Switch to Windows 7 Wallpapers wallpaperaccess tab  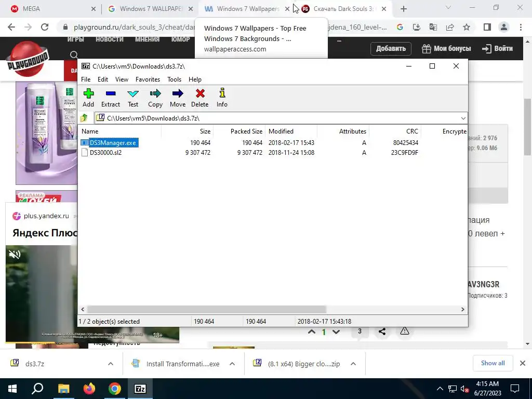(246, 9)
